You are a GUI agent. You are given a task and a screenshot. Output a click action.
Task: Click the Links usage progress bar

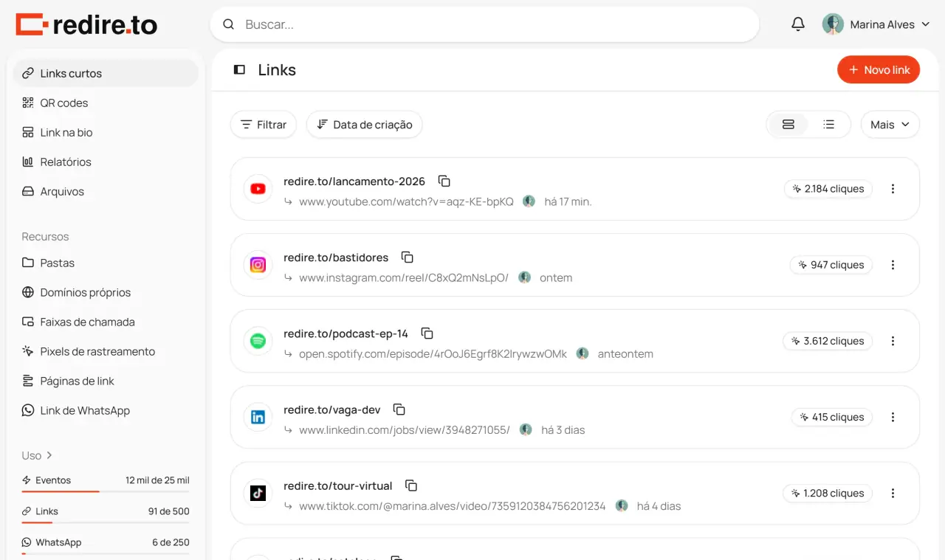(106, 522)
